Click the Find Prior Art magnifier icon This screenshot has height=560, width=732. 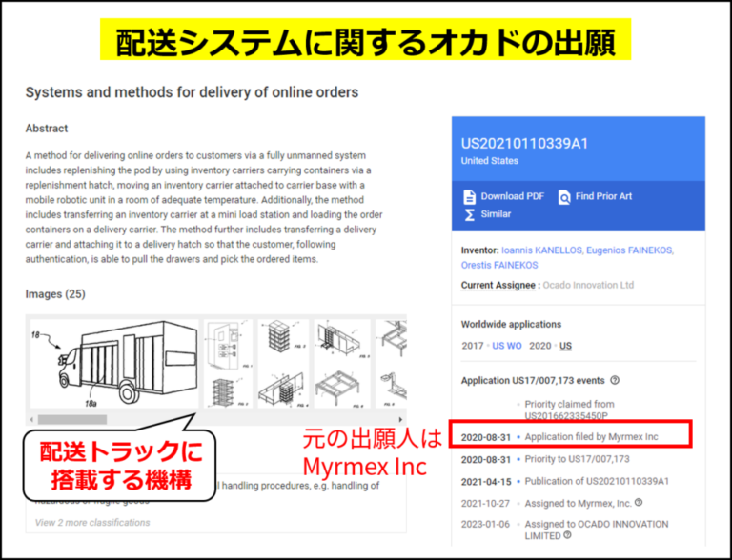(564, 196)
